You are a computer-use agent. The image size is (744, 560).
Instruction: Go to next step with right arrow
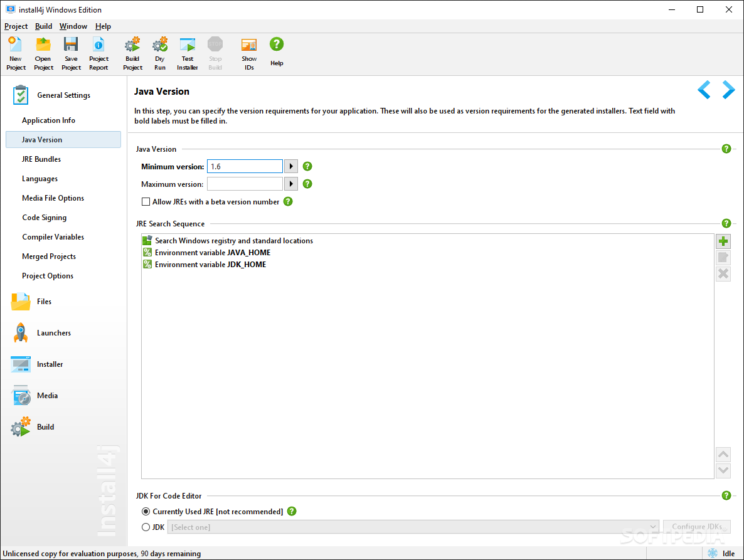tap(728, 90)
